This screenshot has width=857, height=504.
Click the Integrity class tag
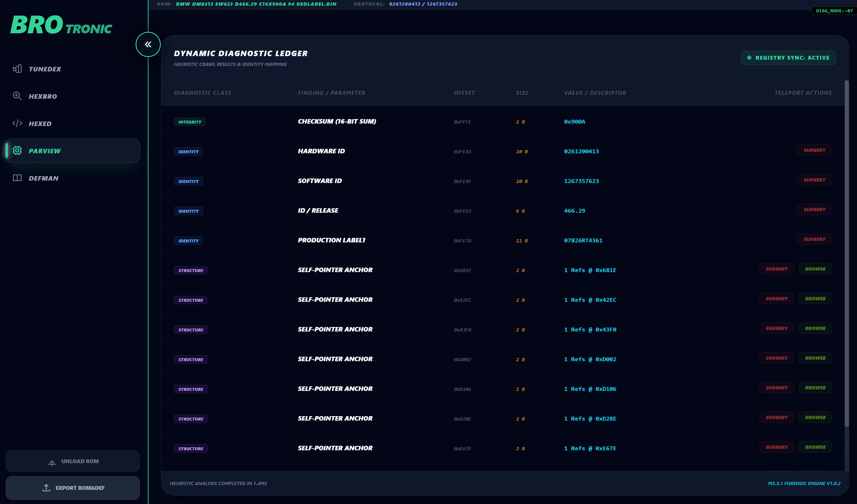coord(190,122)
